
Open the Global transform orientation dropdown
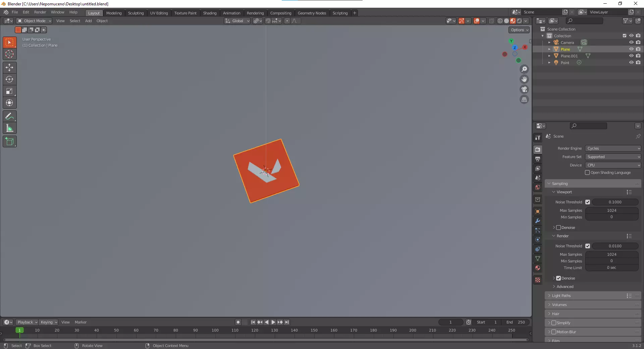pyautogui.click(x=237, y=21)
